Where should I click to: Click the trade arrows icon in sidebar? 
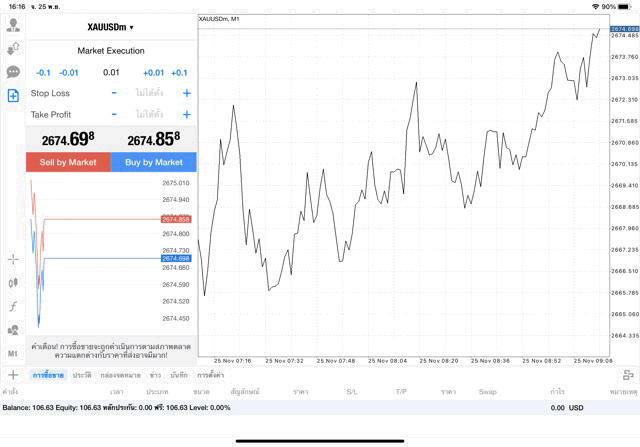click(13, 48)
